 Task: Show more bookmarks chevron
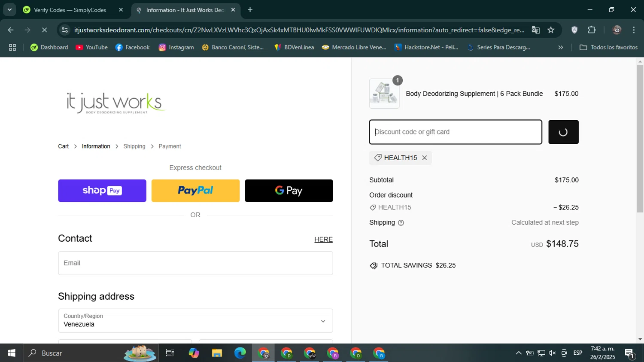tap(560, 48)
